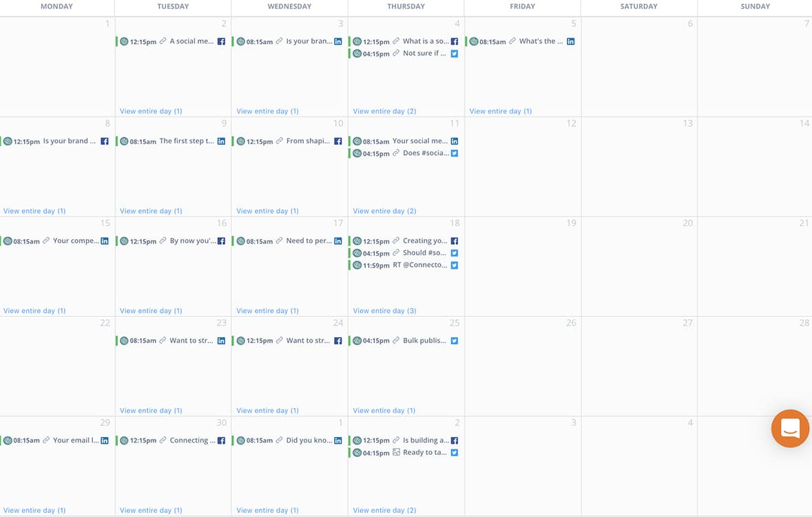The height and width of the screenshot is (517, 812).
Task: Open "View entire day (1)" on Monday 8
Action: 34,211
